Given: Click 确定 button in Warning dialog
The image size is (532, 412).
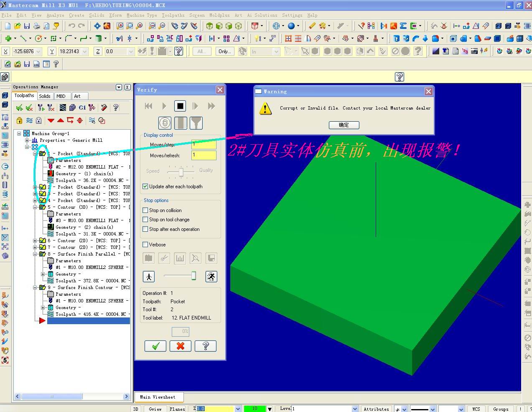Looking at the screenshot, I should coord(344,125).
